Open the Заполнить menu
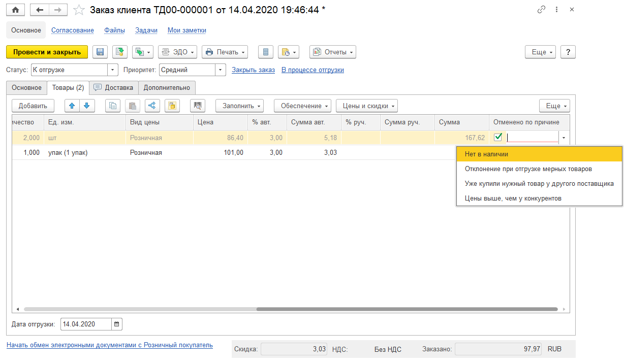624x364 pixels. tap(240, 106)
